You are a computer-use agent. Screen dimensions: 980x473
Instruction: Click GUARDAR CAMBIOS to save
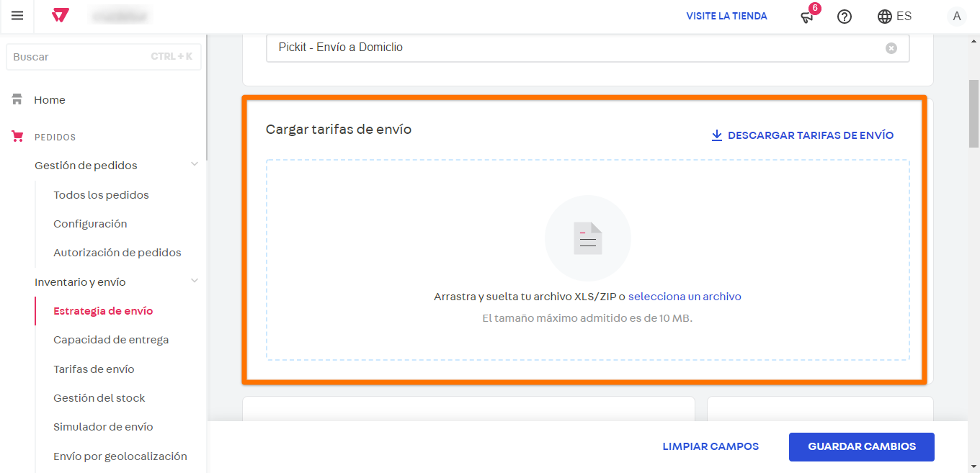861,446
